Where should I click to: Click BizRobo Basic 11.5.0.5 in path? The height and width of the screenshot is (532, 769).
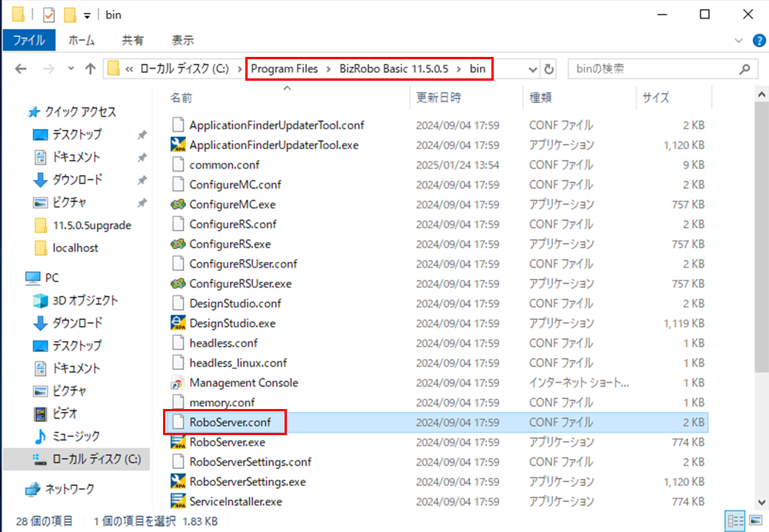[394, 68]
